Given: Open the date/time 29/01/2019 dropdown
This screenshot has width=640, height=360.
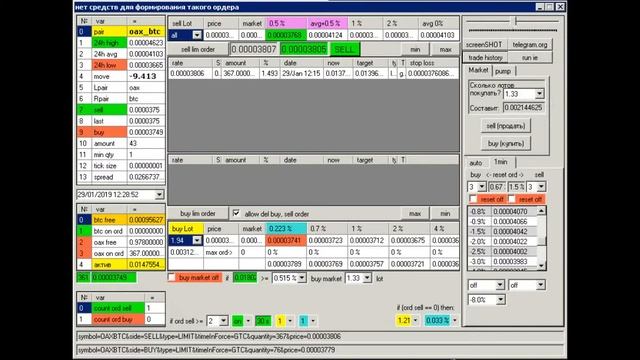Looking at the screenshot, I should click(x=159, y=195).
